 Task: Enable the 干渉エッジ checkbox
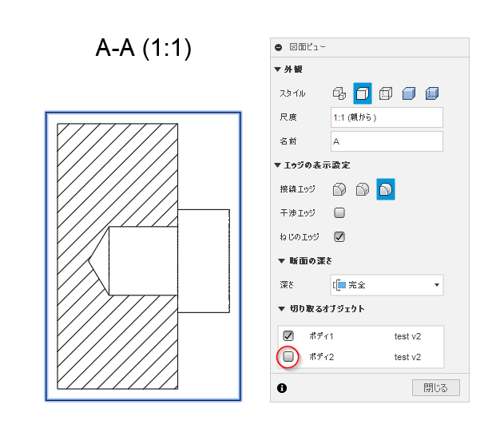pyautogui.click(x=339, y=213)
